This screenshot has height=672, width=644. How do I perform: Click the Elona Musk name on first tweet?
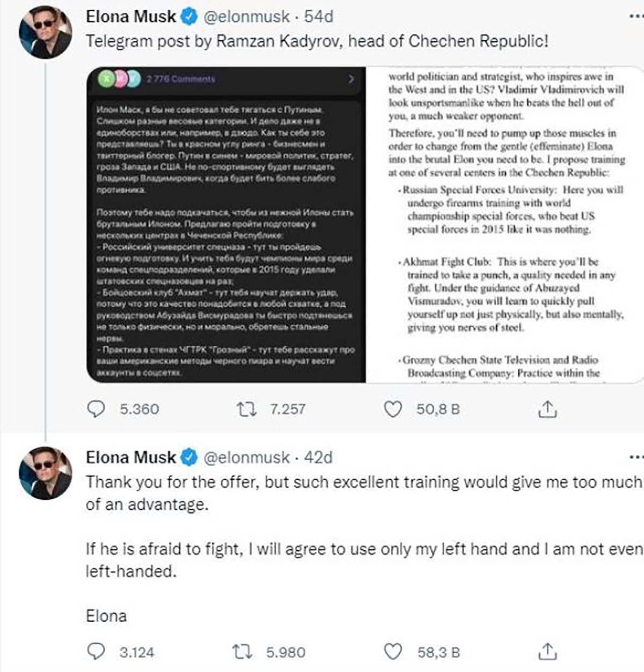pos(130,17)
